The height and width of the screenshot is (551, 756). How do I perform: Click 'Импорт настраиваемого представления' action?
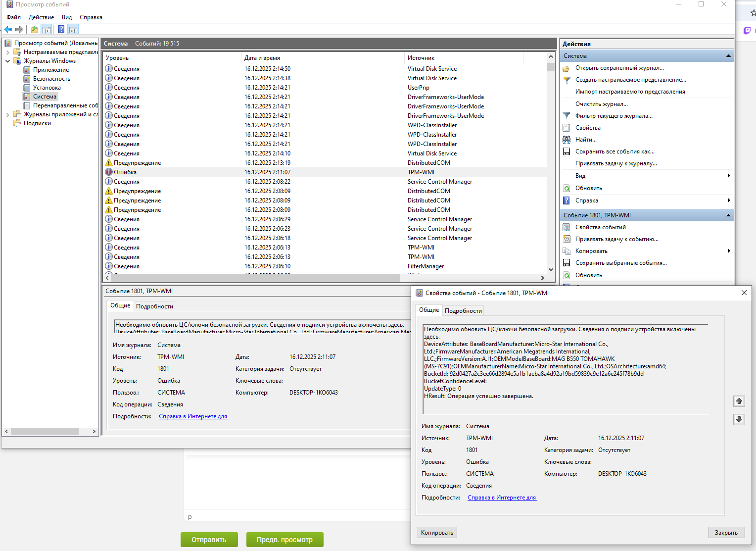tap(630, 92)
